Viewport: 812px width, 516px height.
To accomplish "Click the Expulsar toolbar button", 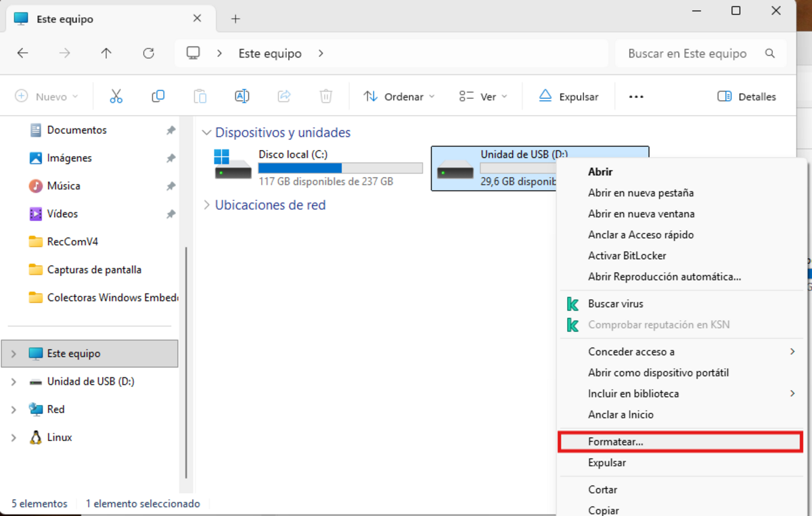I will [x=568, y=97].
